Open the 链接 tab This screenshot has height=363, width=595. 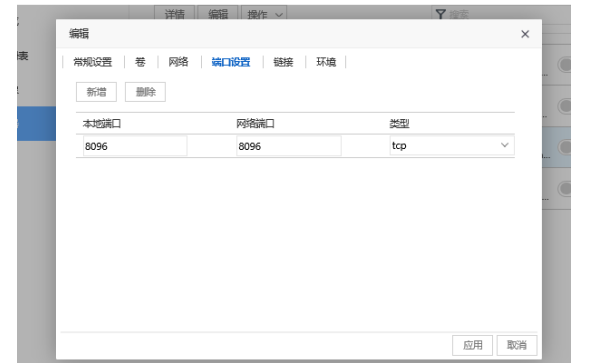tap(283, 62)
